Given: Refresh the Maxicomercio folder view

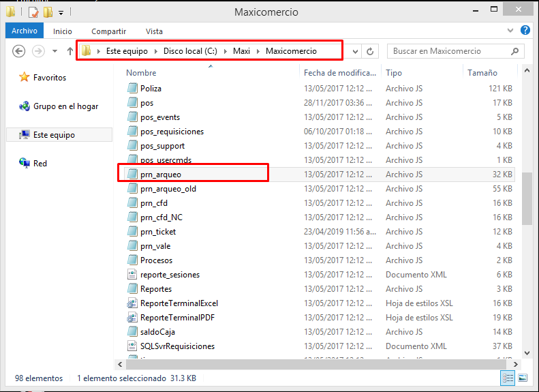Looking at the screenshot, I should 370,51.
